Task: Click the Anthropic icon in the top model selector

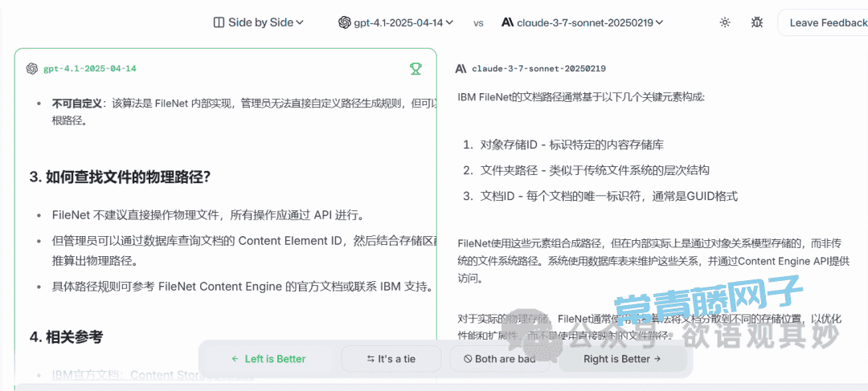Action: (507, 22)
